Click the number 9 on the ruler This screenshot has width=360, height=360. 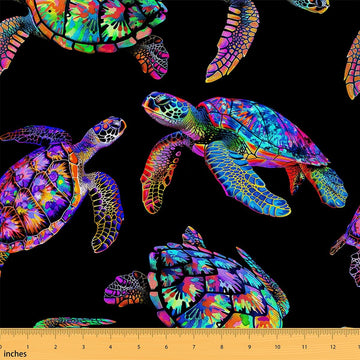[249, 347]
